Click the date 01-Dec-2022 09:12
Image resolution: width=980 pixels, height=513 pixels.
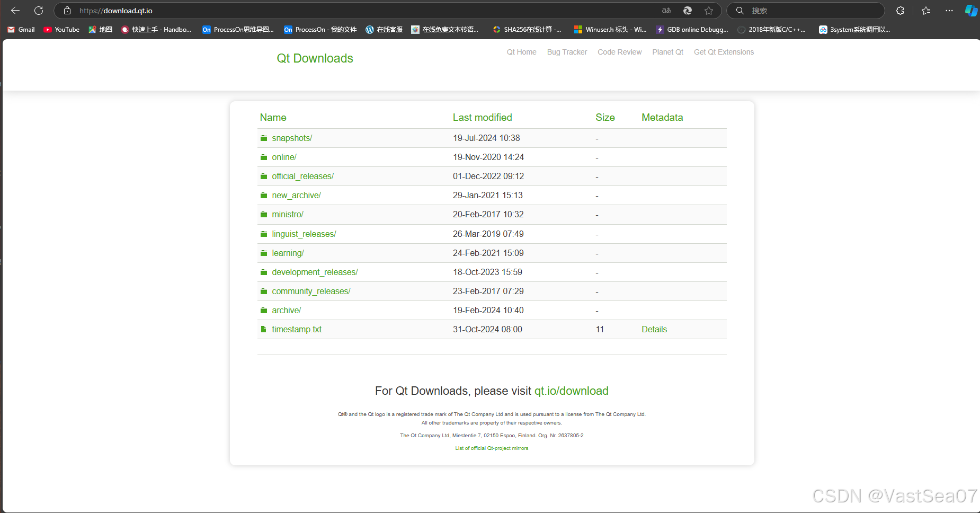pos(488,176)
